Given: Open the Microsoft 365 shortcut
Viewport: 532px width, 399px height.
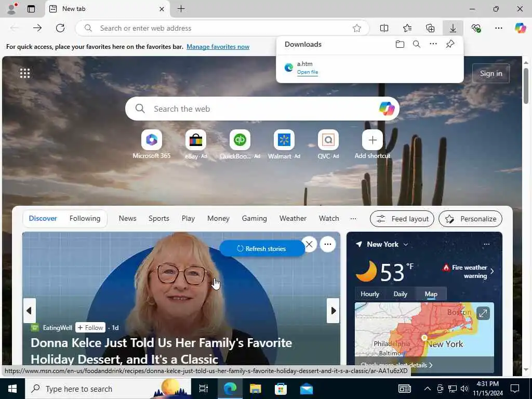Looking at the screenshot, I should pyautogui.click(x=152, y=144).
